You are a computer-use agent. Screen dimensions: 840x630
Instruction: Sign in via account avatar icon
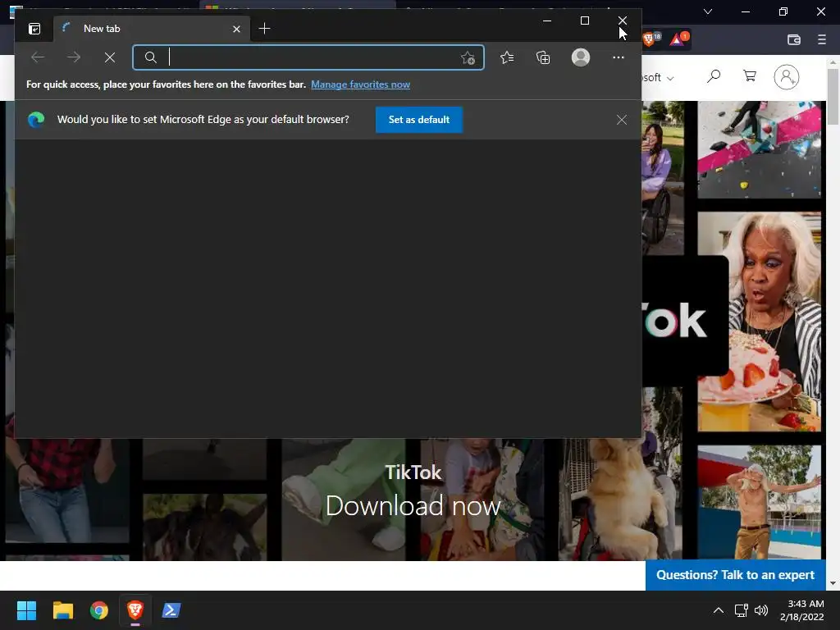point(787,77)
